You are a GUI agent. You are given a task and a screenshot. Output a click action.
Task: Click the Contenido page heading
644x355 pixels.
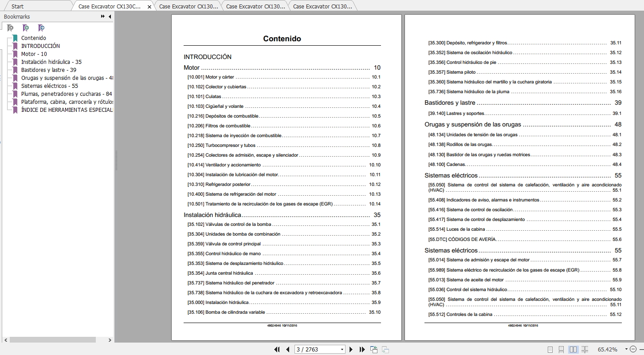282,39
